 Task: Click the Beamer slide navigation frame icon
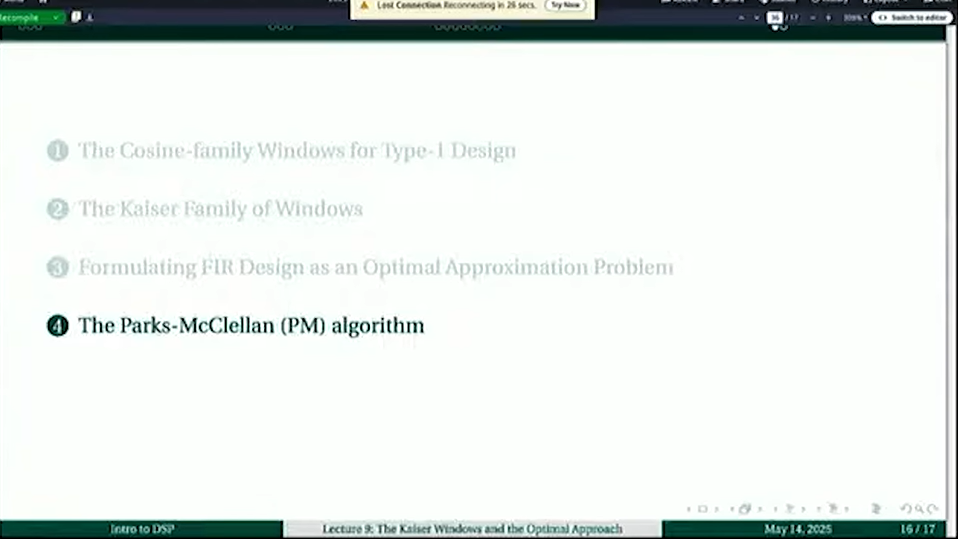pyautogui.click(x=744, y=509)
